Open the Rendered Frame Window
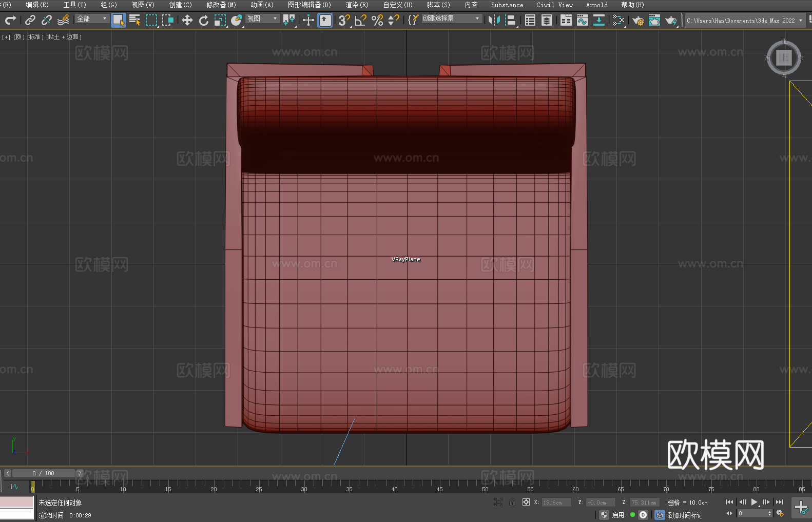The width and height of the screenshot is (812, 522). (654, 20)
